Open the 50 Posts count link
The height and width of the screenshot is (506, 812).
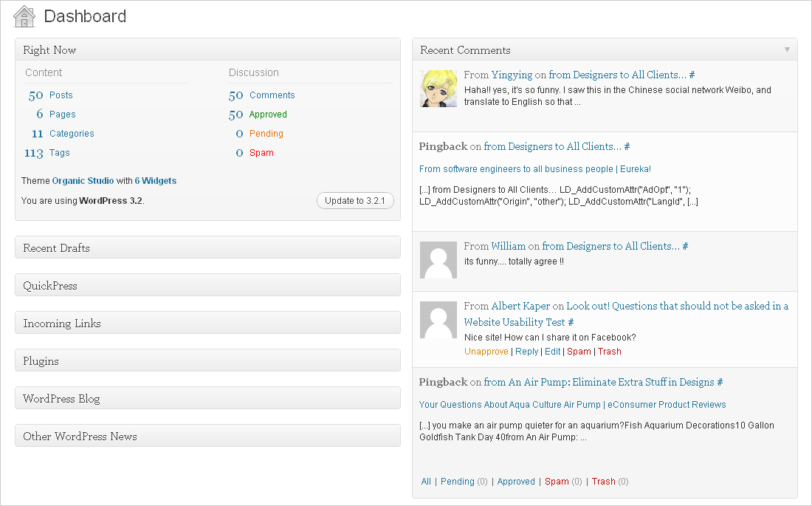click(35, 95)
